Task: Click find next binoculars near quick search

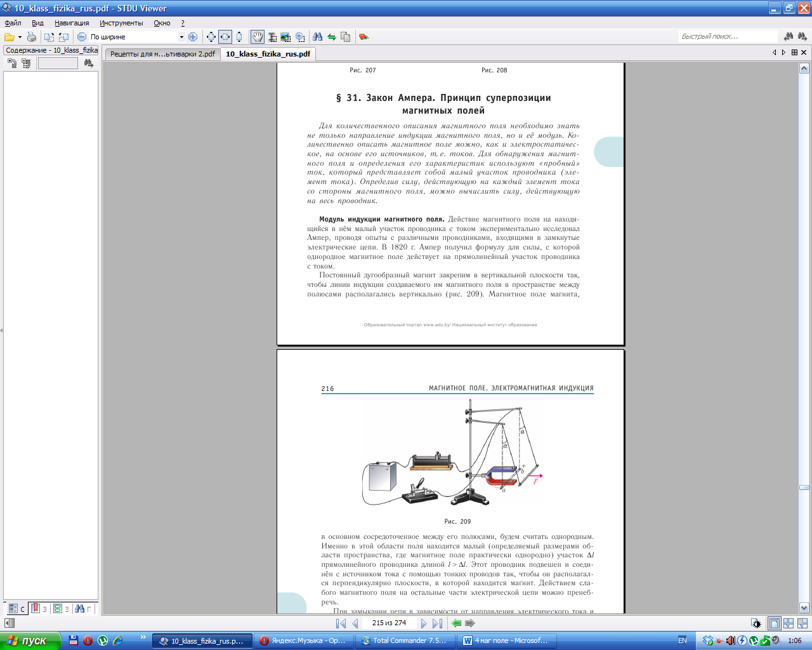Action: (802, 37)
